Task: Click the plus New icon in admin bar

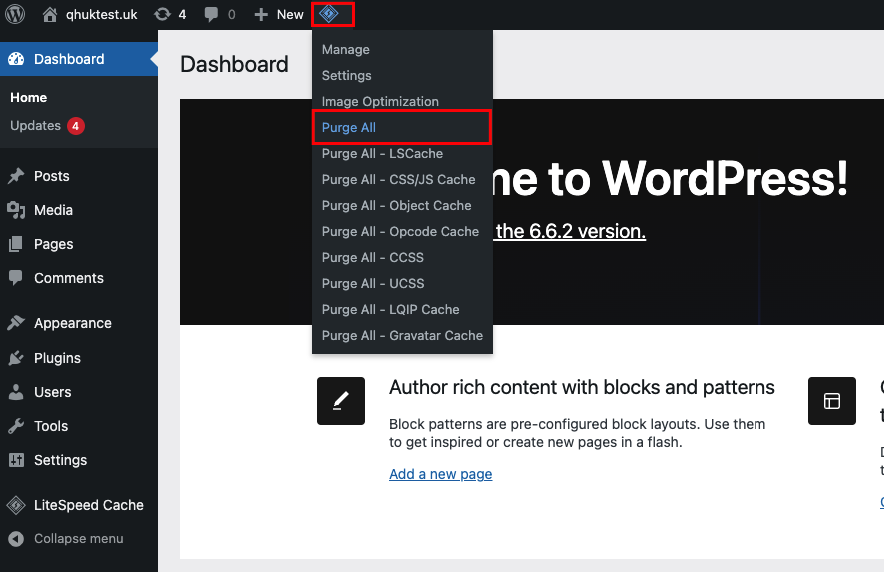Action: (260, 15)
